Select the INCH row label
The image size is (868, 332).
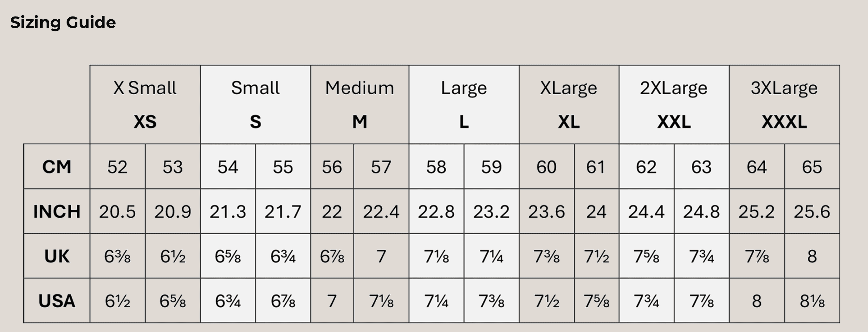(x=57, y=212)
